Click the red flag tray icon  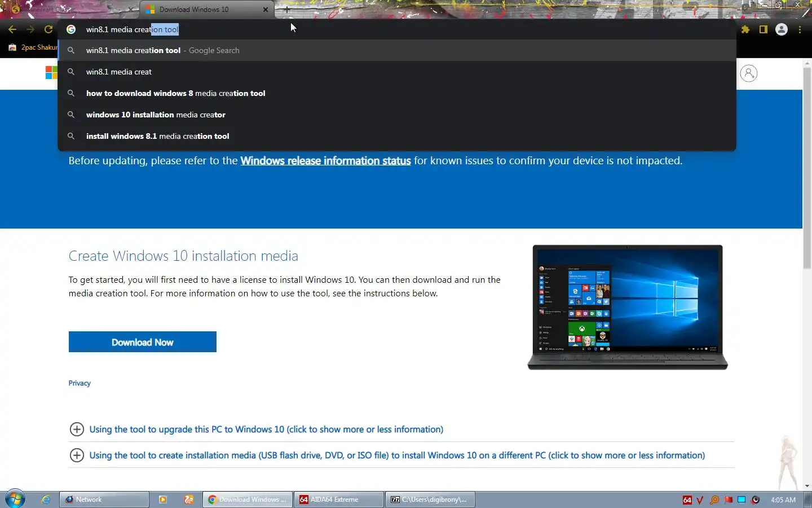click(728, 500)
